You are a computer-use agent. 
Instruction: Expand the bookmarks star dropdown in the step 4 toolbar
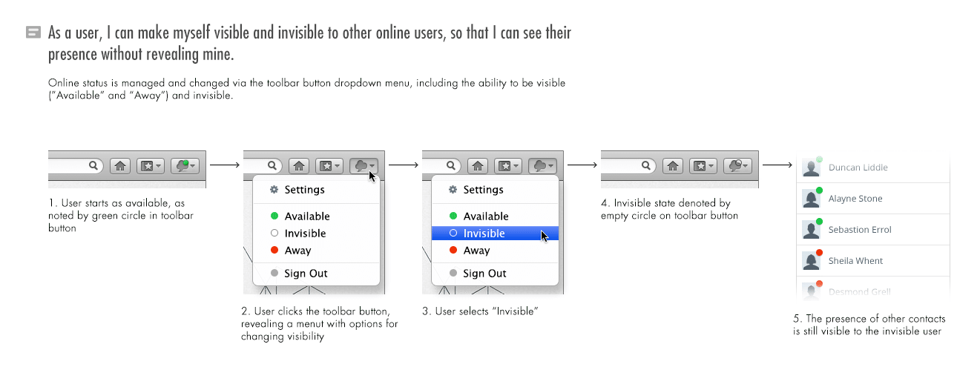tap(703, 166)
